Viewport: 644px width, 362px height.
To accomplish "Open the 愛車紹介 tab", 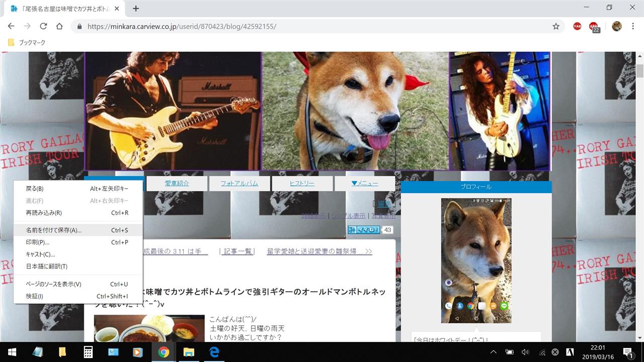I will click(177, 184).
